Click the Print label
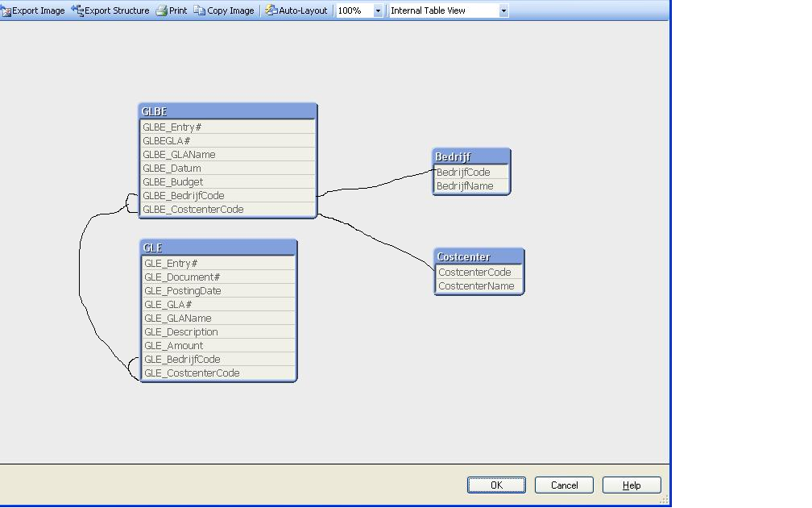 pyautogui.click(x=178, y=10)
